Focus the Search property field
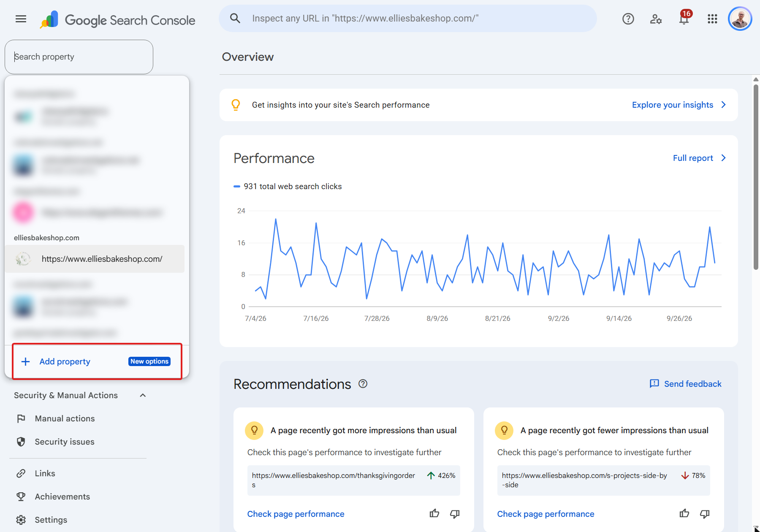The height and width of the screenshot is (532, 760). click(x=79, y=57)
